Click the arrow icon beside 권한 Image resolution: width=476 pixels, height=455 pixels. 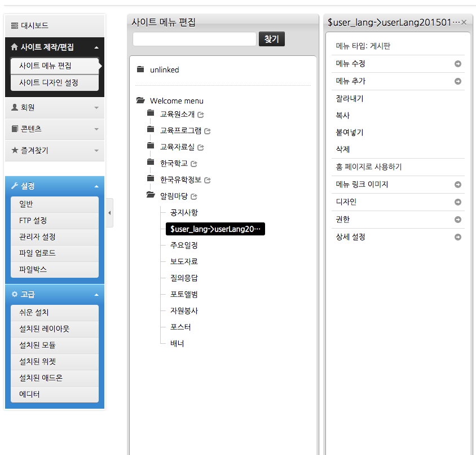coord(458,220)
